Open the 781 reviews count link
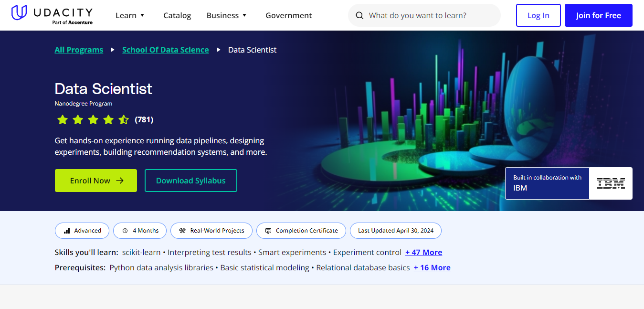Viewport: 644px width, 309px height. [x=144, y=120]
